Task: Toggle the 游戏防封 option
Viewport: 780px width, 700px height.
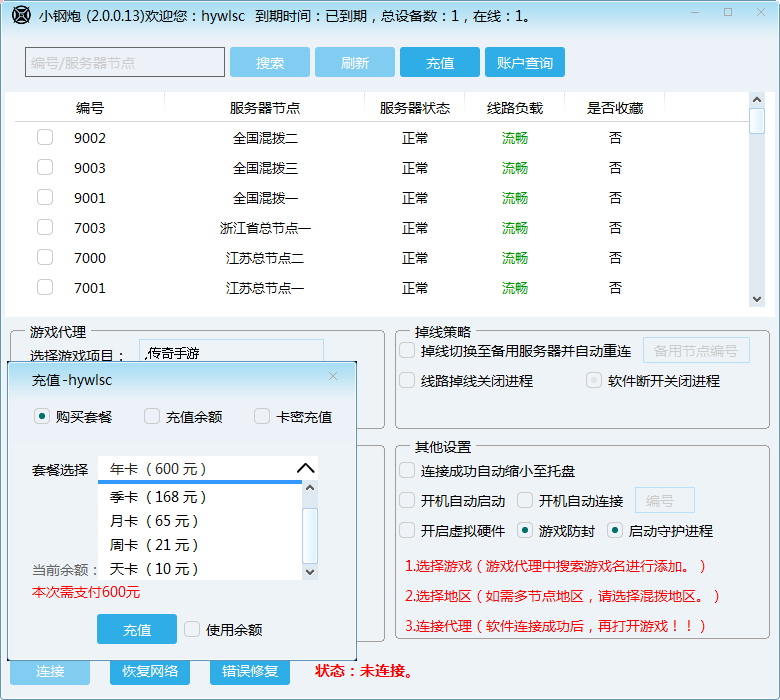Action: click(525, 530)
